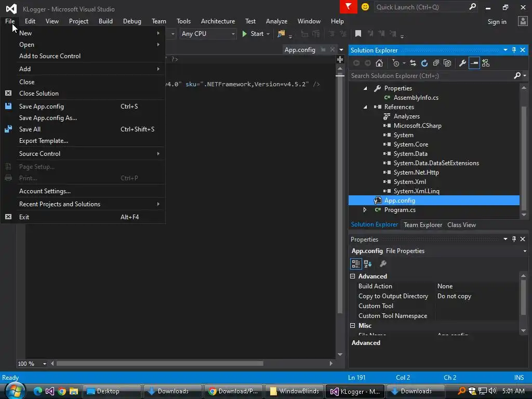
Task: Click the Collapse All icon in Solution Explorer
Action: point(436,63)
